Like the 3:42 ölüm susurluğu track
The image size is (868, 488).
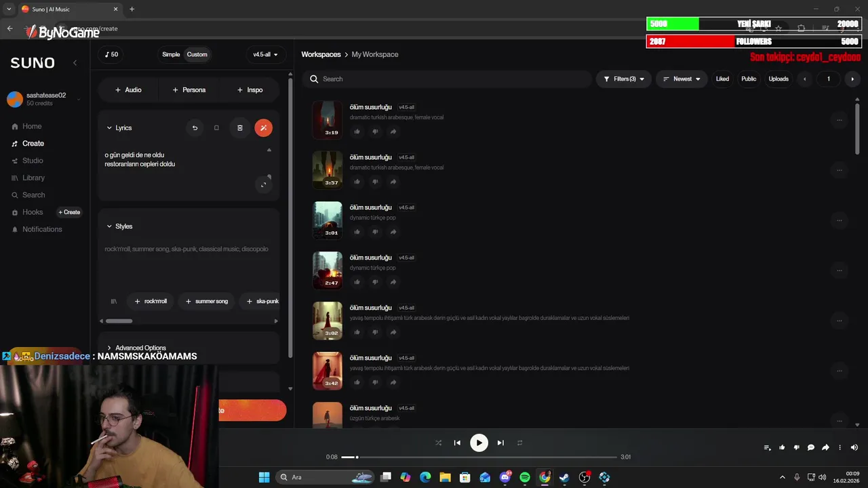(357, 382)
